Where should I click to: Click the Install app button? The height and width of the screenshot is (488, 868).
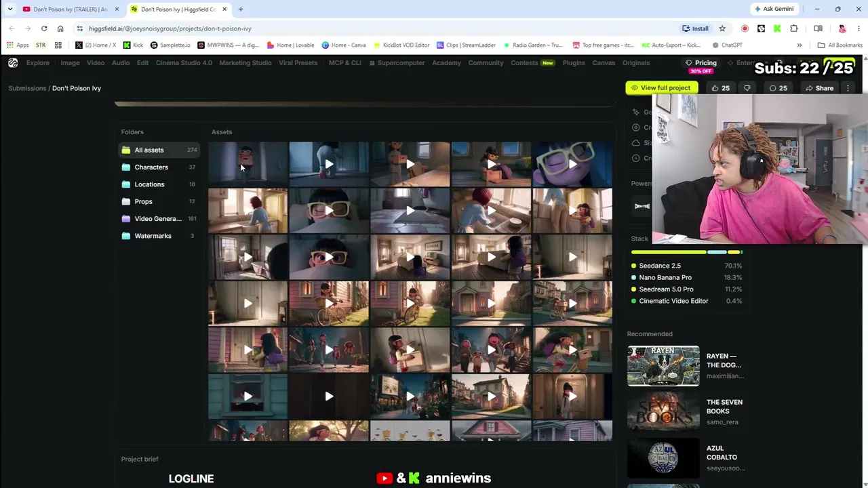coord(696,28)
